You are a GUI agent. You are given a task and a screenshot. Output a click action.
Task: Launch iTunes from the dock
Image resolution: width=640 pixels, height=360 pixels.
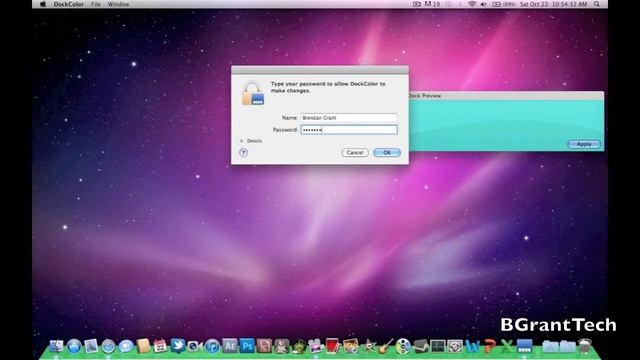pyautogui.click(x=212, y=346)
